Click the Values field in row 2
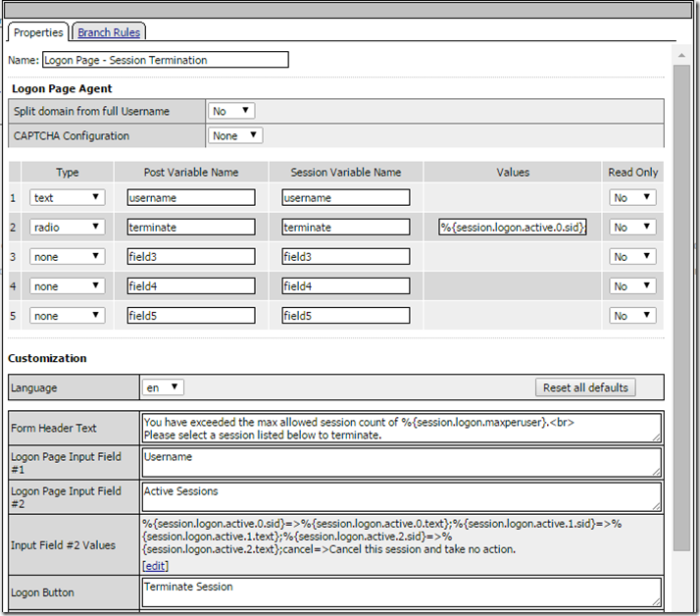 pos(513,227)
